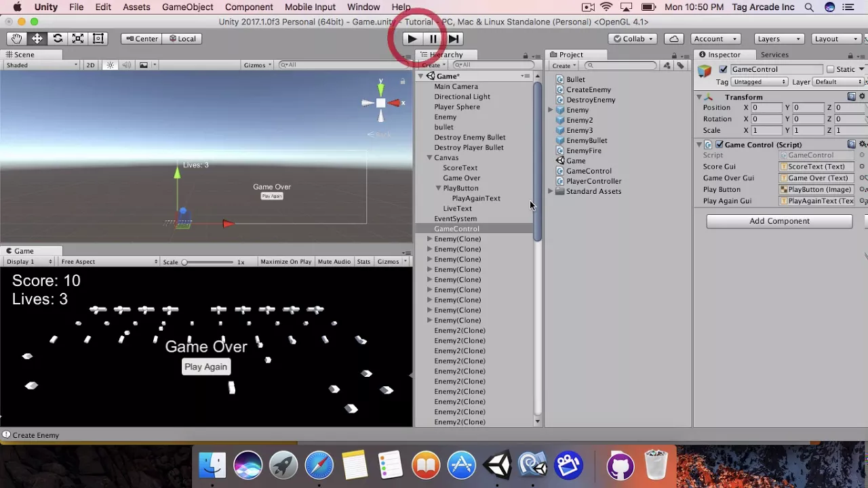This screenshot has width=868, height=488.
Task: Open Transform component gear settings
Action: [863, 97]
